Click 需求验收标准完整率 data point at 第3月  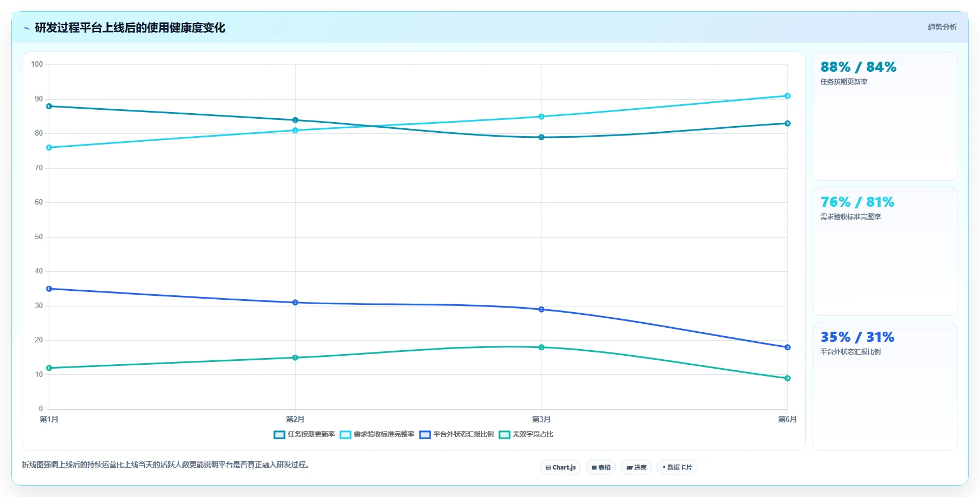coord(542,117)
